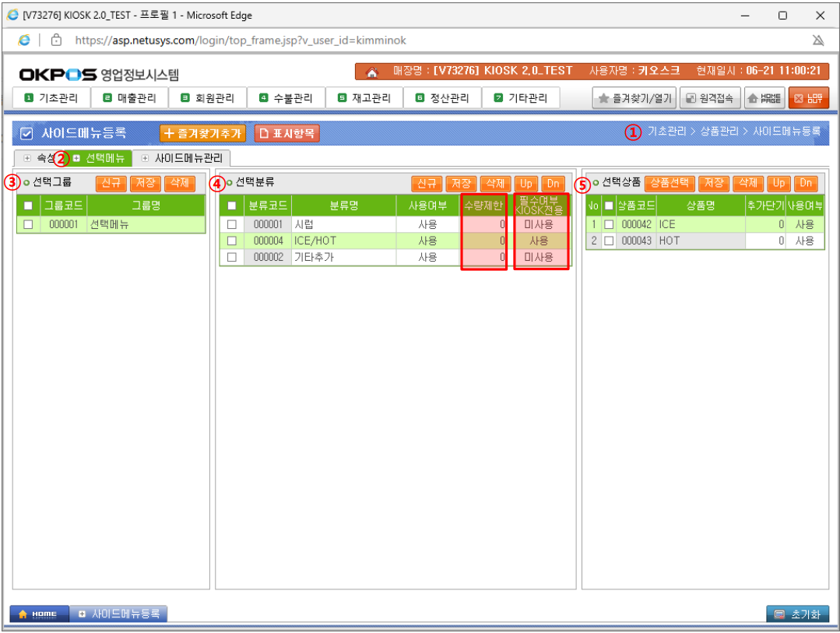Switch to the 사이드메뉴관리 tab
840x633 pixels.
point(182,158)
